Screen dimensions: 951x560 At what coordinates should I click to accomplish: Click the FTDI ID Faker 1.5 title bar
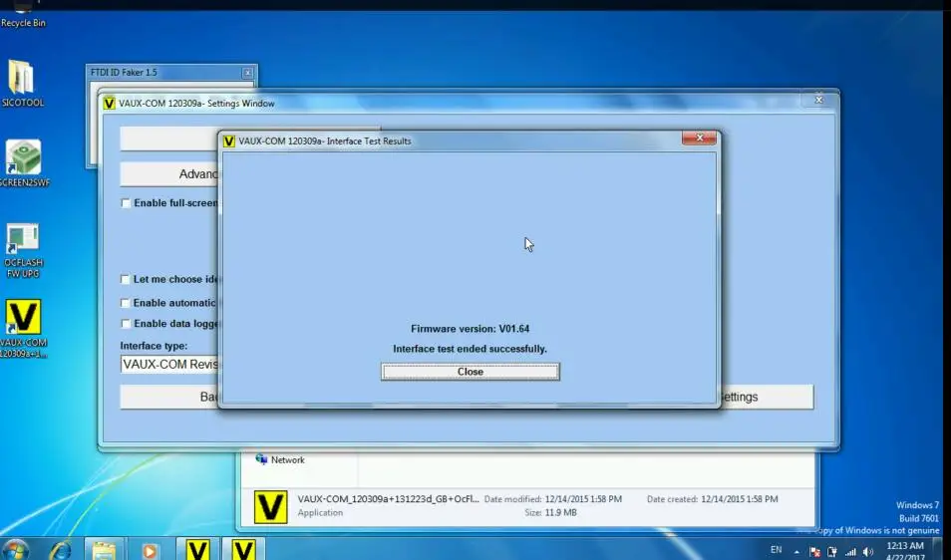pyautogui.click(x=163, y=73)
